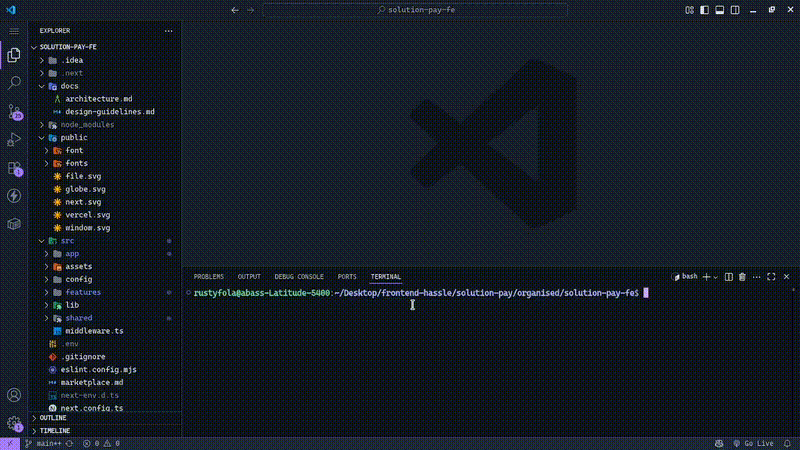Switch to the PROBLEMS tab
Screen dimensions: 800x450
coord(209,277)
